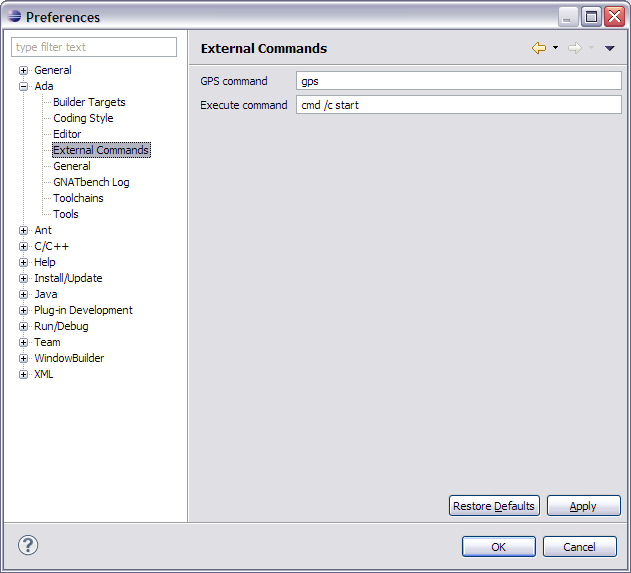Expand the Install/Update tree node

23,278
